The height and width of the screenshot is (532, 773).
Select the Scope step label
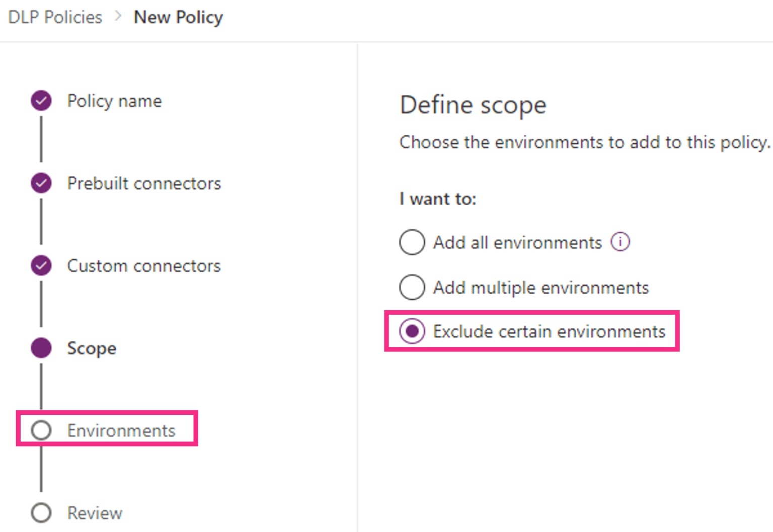pyautogui.click(x=92, y=348)
